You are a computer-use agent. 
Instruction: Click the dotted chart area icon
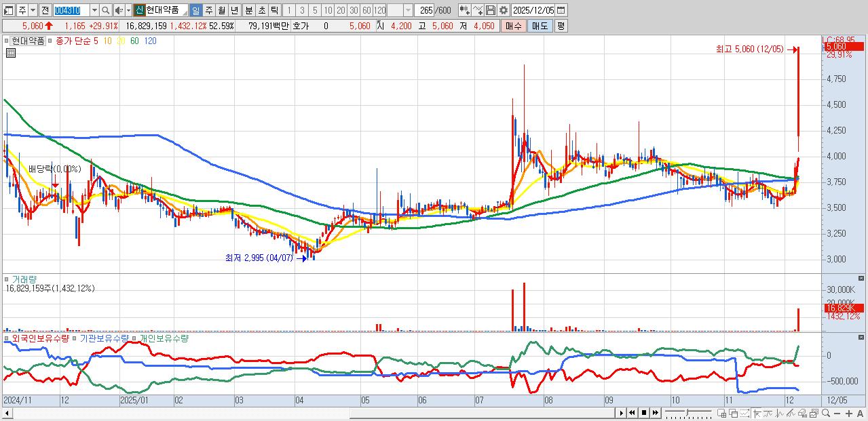point(744,414)
